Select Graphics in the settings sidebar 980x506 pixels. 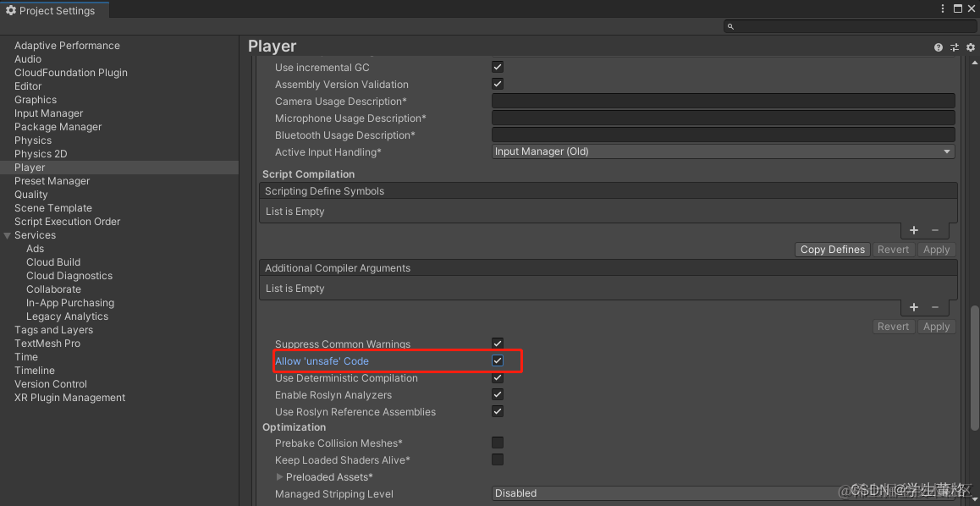coord(35,99)
